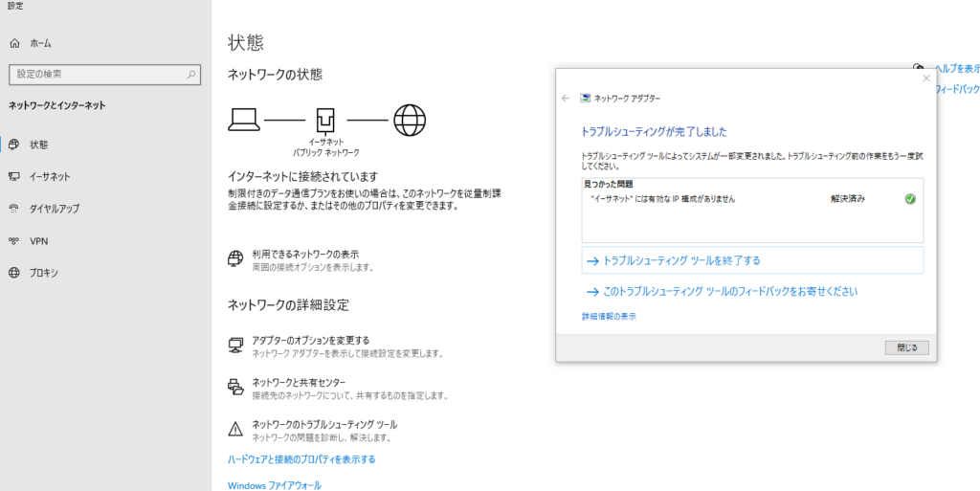The width and height of the screenshot is (980, 491).
Task: Type in the 設定の検索 search field
Action: 96,74
